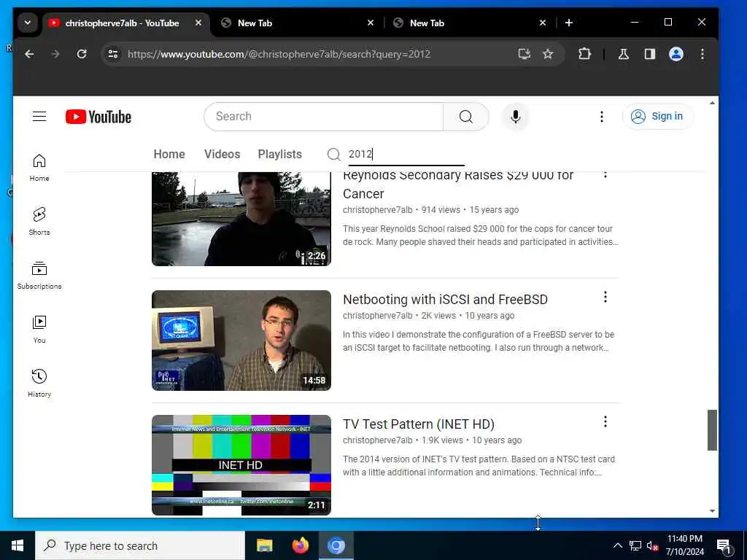Click the YouTube search magnifier button
Screen dimensions: 747x560
pyautogui.click(x=466, y=116)
